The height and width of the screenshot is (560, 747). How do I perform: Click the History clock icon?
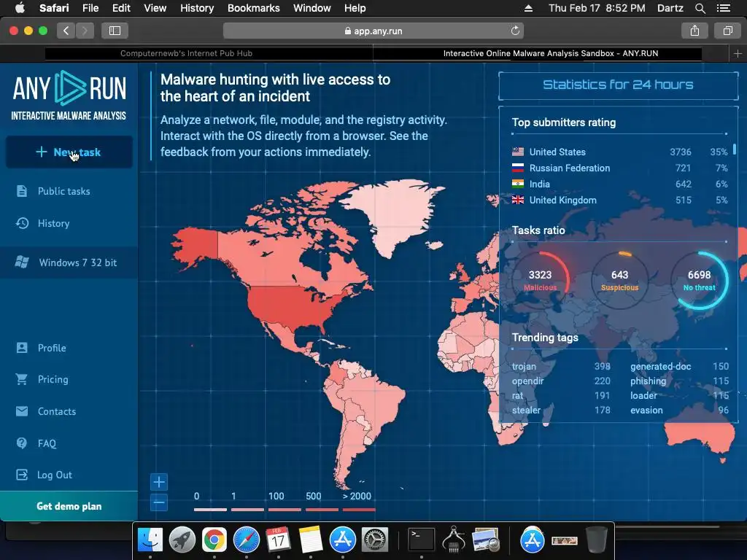click(x=22, y=223)
